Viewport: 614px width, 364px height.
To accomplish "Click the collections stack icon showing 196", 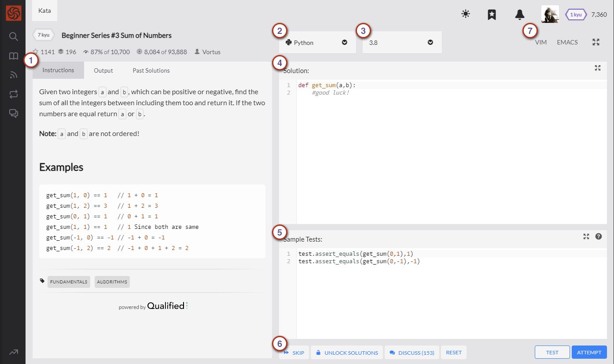I will click(x=61, y=51).
